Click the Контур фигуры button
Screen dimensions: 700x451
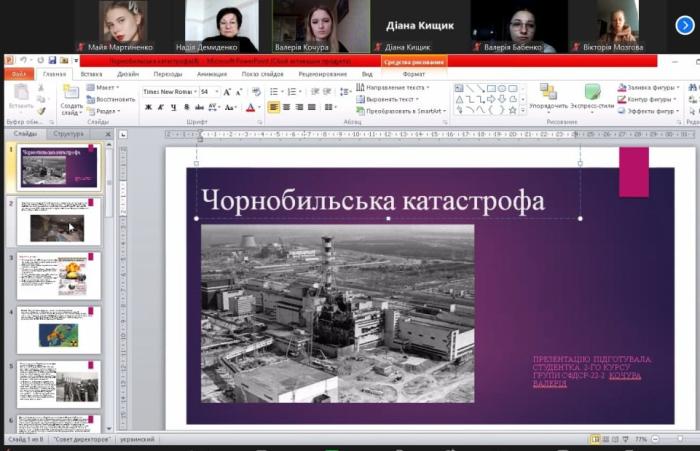647,99
